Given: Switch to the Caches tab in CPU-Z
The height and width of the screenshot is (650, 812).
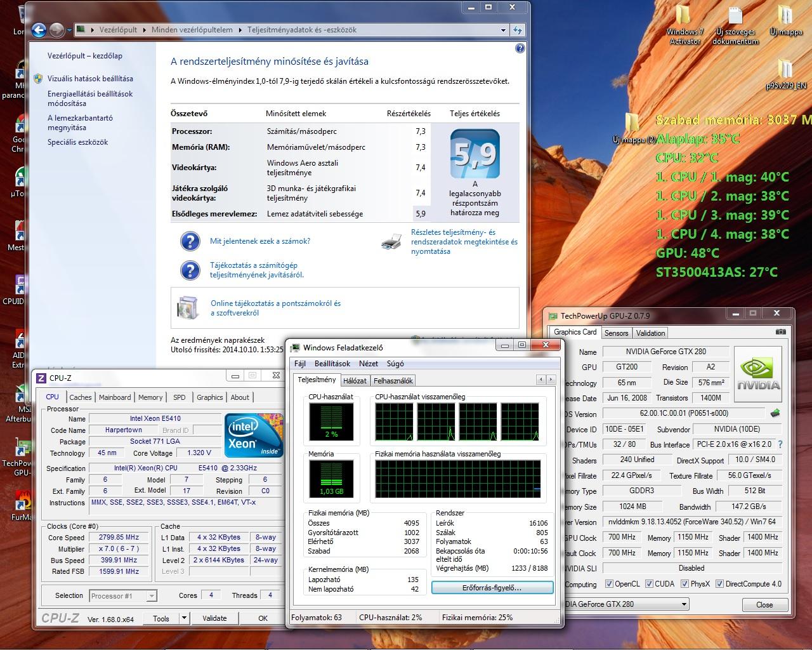Looking at the screenshot, I should pos(81,397).
